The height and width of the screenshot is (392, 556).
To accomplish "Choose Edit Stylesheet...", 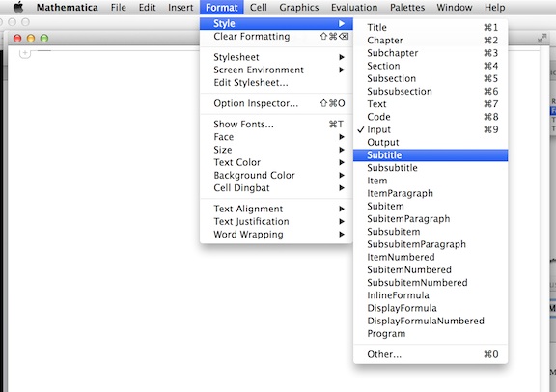I will tap(276, 83).
